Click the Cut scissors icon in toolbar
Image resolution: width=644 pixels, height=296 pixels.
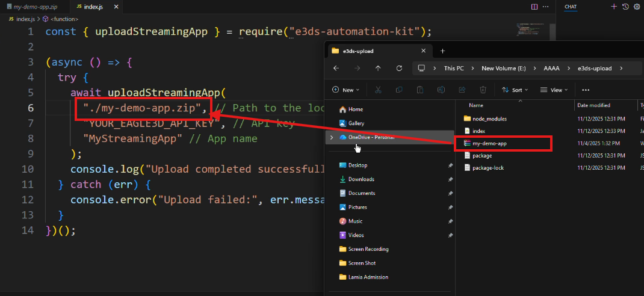pos(378,90)
